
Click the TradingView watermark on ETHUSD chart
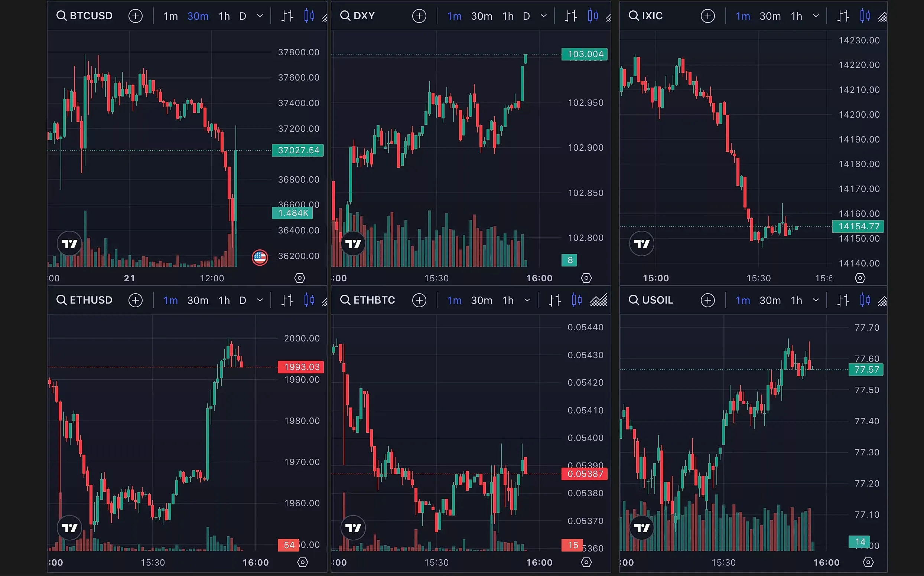69,528
